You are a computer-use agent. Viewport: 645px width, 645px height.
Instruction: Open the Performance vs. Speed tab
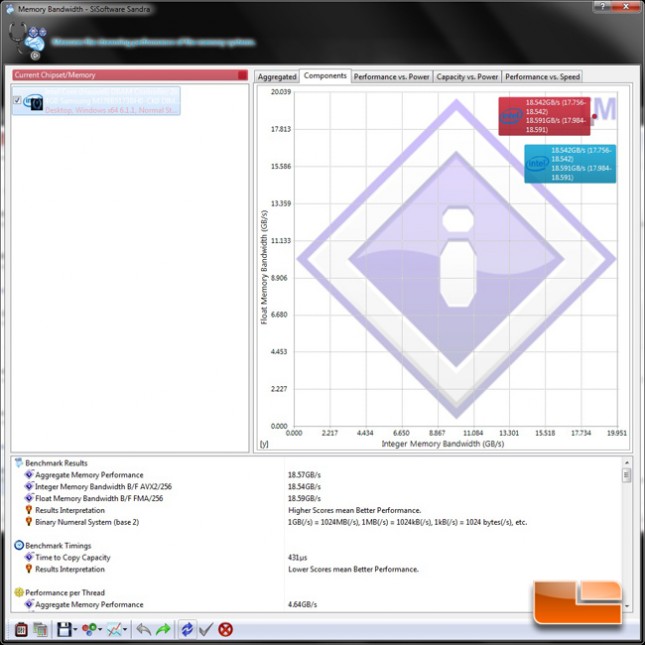point(542,77)
